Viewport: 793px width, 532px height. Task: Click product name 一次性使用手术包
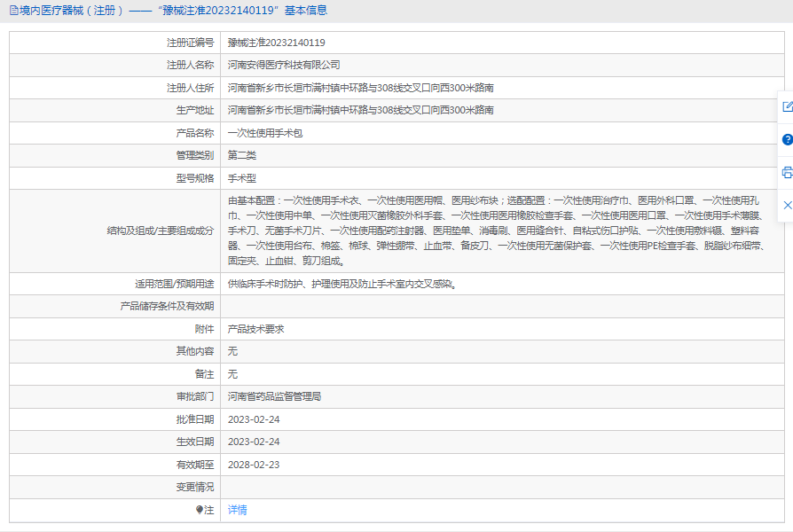click(265, 133)
